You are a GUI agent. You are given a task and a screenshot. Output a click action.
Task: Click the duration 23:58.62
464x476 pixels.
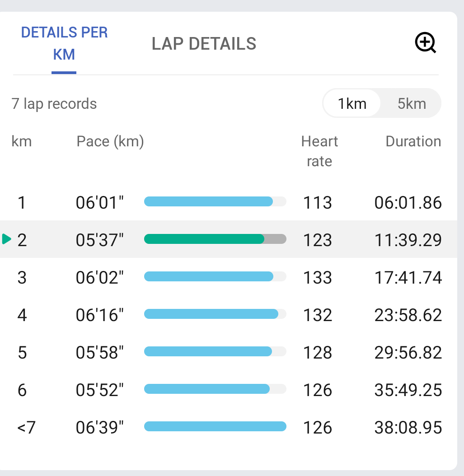pyautogui.click(x=408, y=315)
